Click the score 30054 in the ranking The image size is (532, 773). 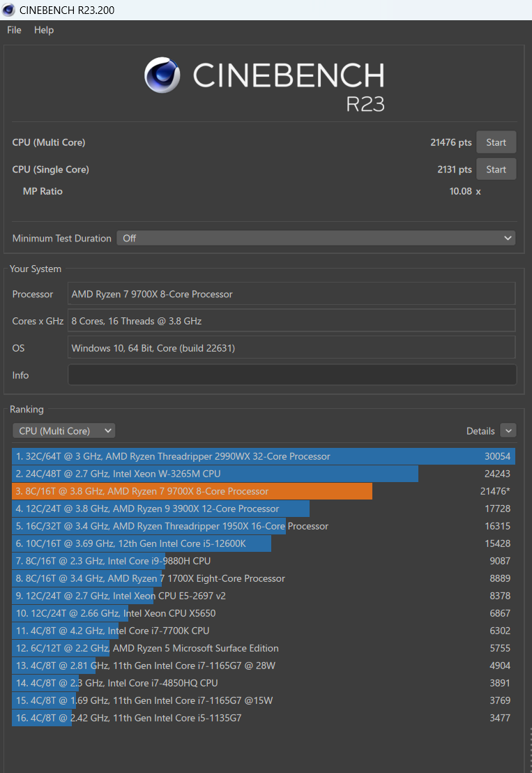498,456
